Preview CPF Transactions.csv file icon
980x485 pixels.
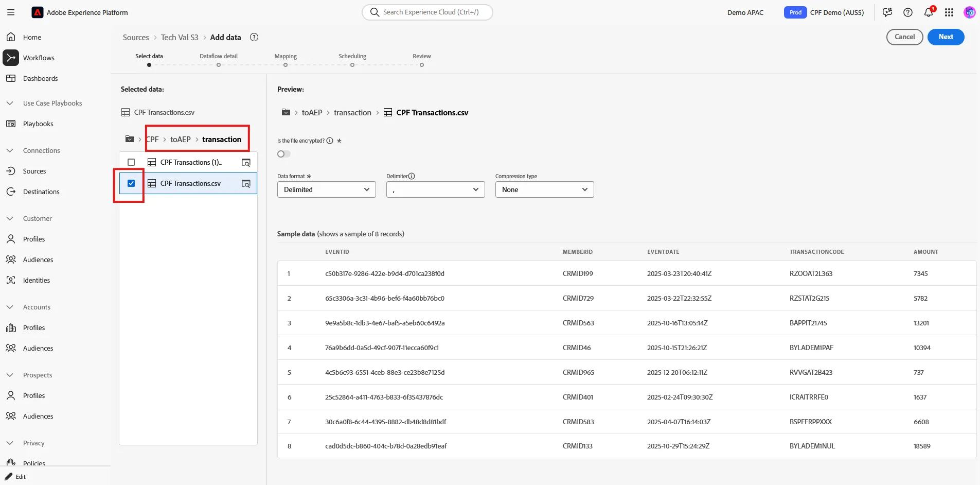coord(246,184)
